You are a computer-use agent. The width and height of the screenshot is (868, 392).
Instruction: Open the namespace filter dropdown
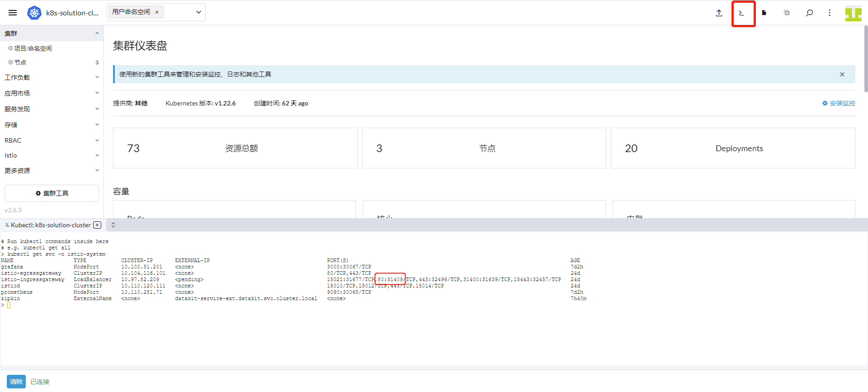click(x=198, y=12)
